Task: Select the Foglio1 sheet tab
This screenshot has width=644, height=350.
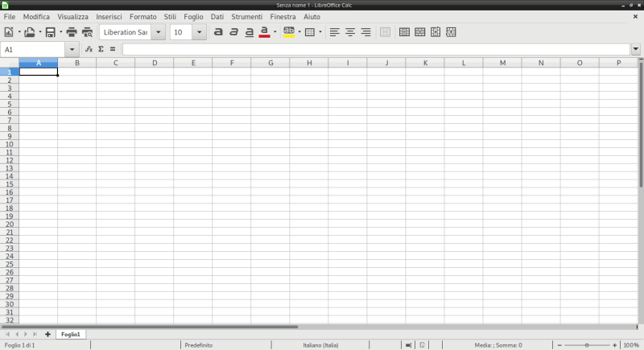Action: pyautogui.click(x=71, y=335)
